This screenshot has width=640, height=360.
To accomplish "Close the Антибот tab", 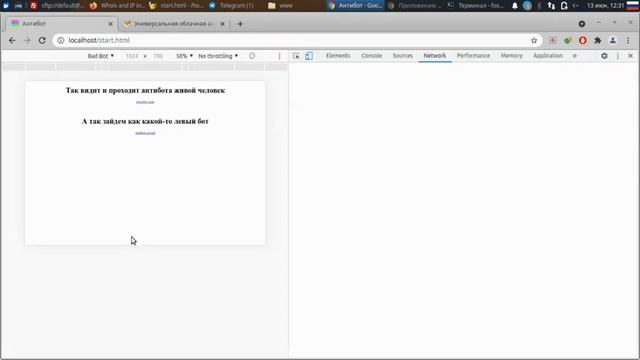I will point(110,24).
